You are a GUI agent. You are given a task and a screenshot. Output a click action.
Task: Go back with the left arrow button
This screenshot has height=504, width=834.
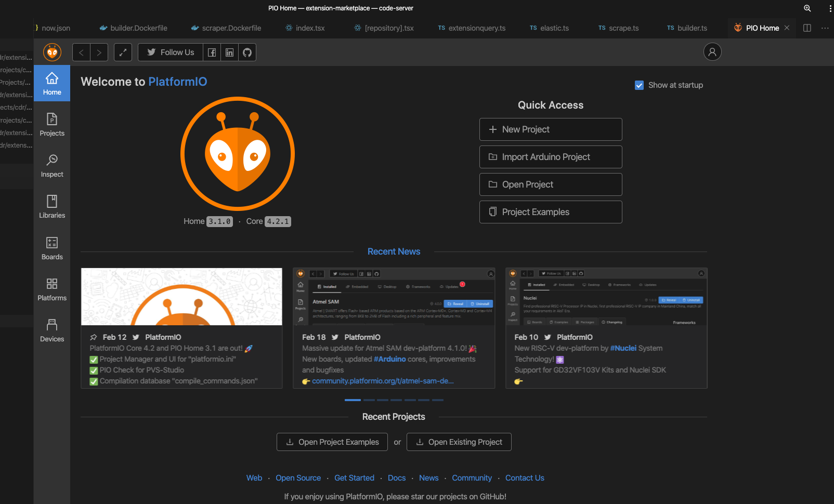click(81, 52)
